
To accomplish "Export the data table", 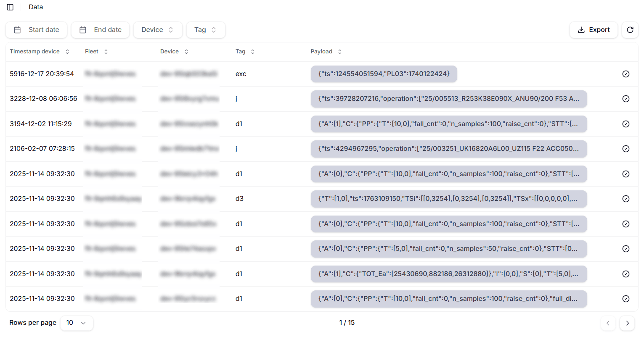I will tap(593, 30).
